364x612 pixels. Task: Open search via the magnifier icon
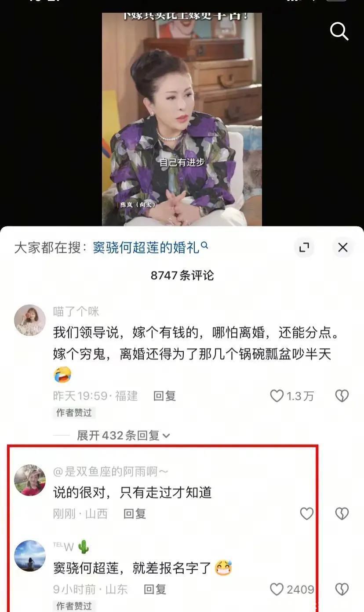pos(339,31)
